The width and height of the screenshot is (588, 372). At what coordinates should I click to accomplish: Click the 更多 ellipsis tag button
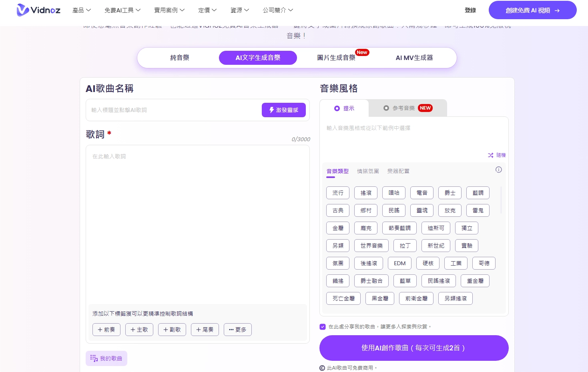click(237, 330)
